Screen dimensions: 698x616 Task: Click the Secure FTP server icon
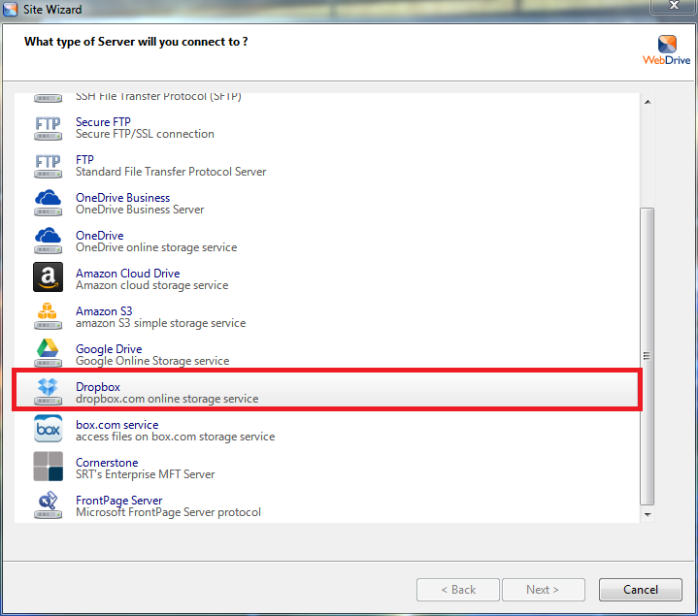tap(48, 128)
